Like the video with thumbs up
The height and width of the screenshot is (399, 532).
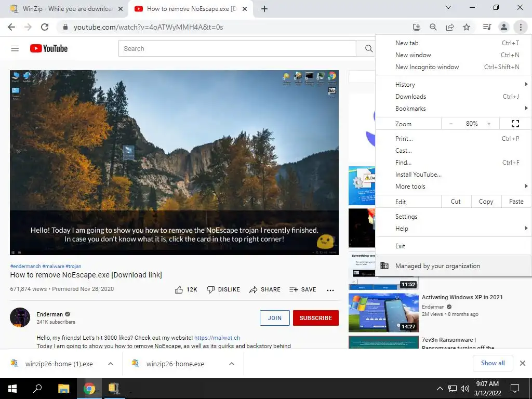point(186,289)
